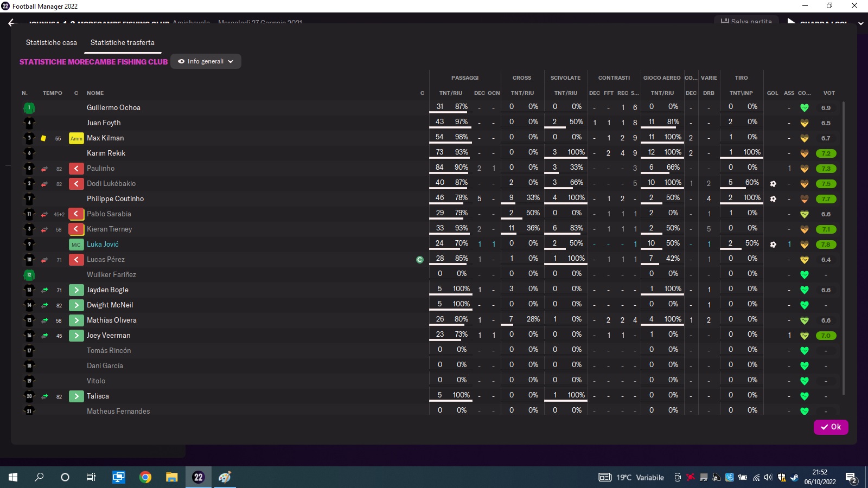Viewport: 868px width, 488px height.
Task: Sort by the TEMPO column header
Action: [53, 93]
